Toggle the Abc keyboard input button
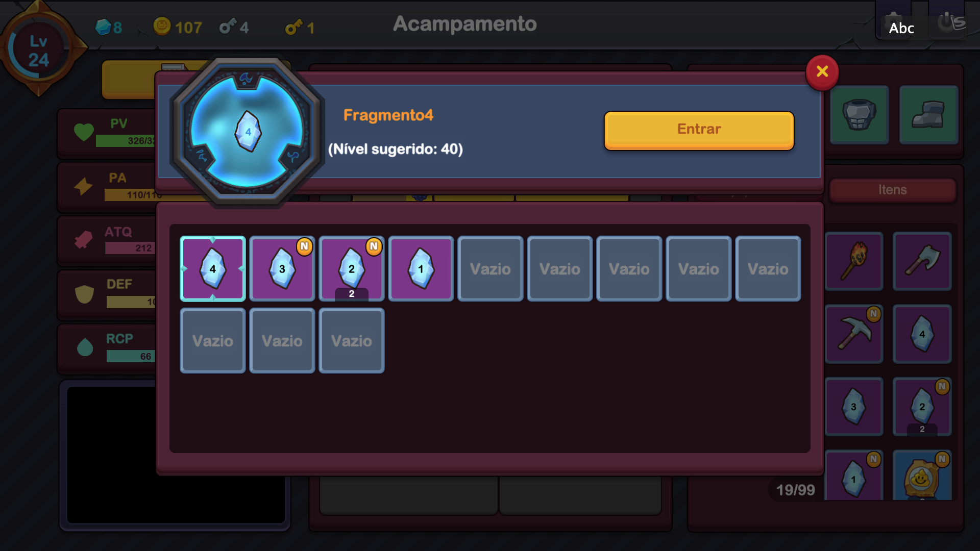 901,28
